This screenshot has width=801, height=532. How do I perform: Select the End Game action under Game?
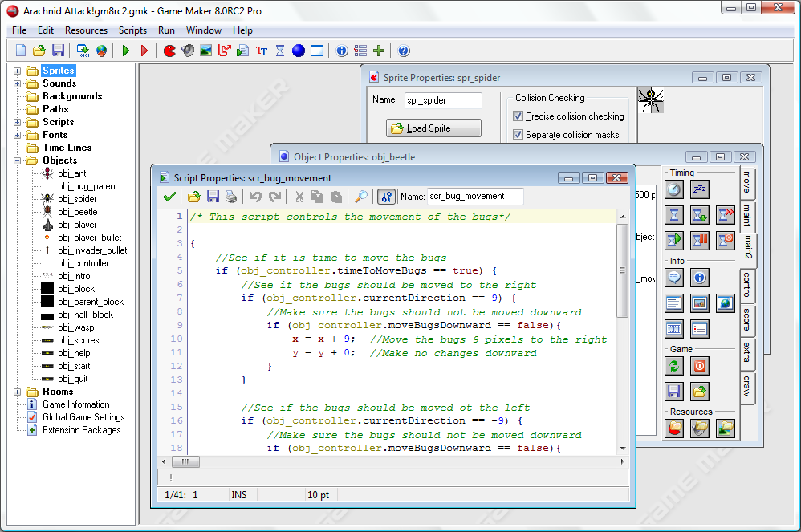(x=699, y=366)
